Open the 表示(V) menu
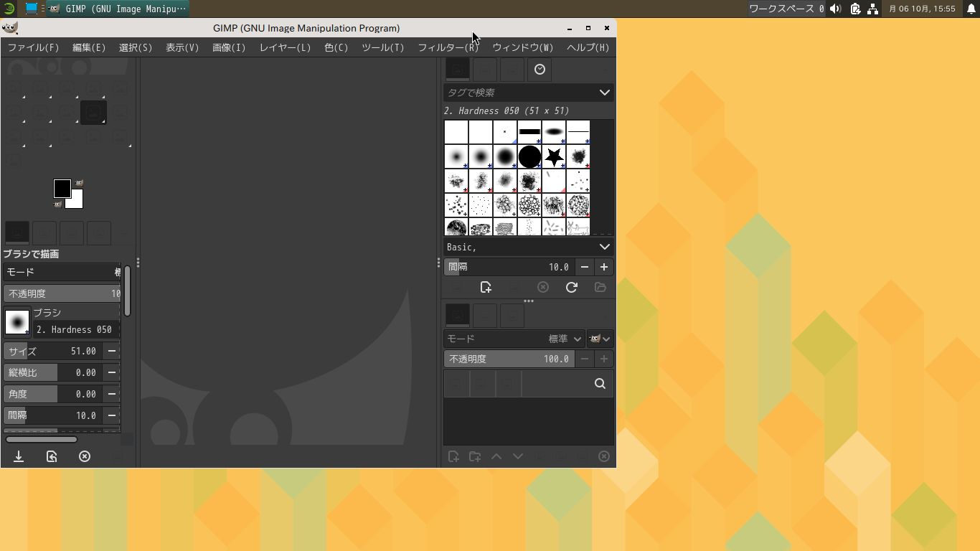Screen dimensions: 980x551 [x=182, y=47]
